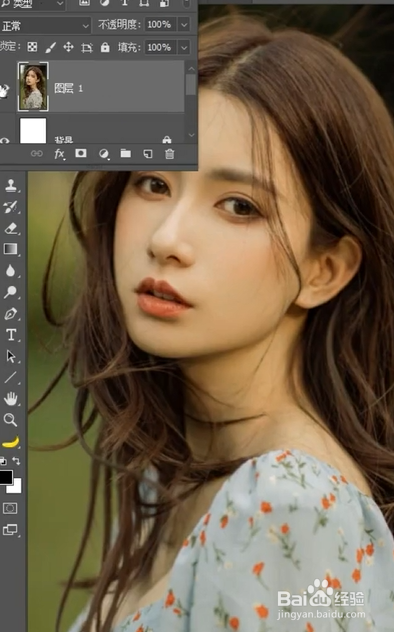The height and width of the screenshot is (632, 394).
Task: Toggle visibility of 图层 1 layer
Action: coord(4,91)
